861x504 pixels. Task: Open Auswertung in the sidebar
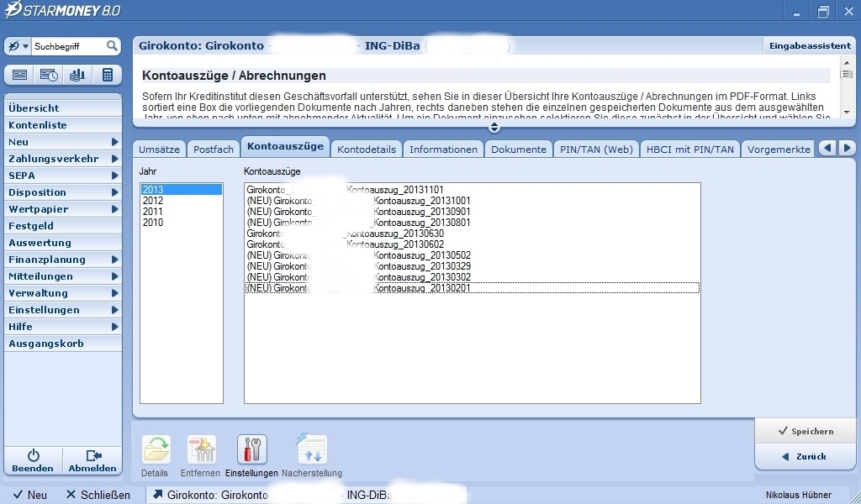click(62, 243)
